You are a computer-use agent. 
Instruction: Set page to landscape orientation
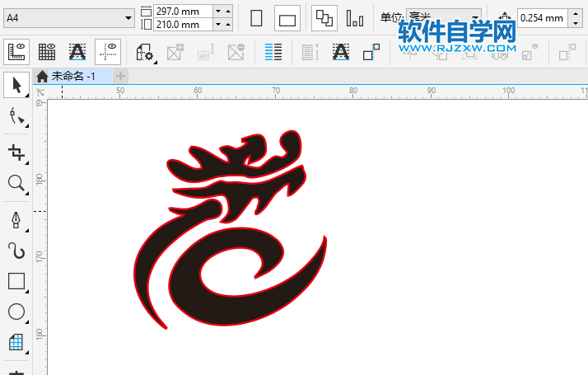point(287,18)
